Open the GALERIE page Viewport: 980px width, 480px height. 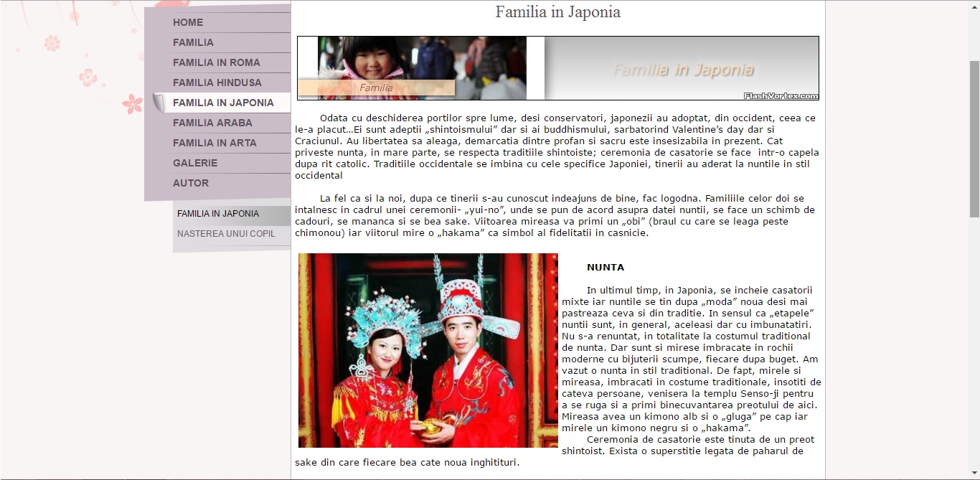click(x=195, y=163)
